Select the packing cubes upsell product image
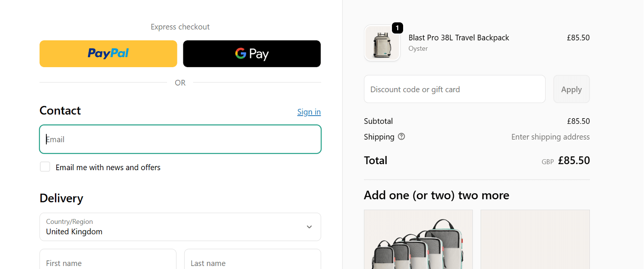Screen dimensions: 644x269 pos(418,239)
